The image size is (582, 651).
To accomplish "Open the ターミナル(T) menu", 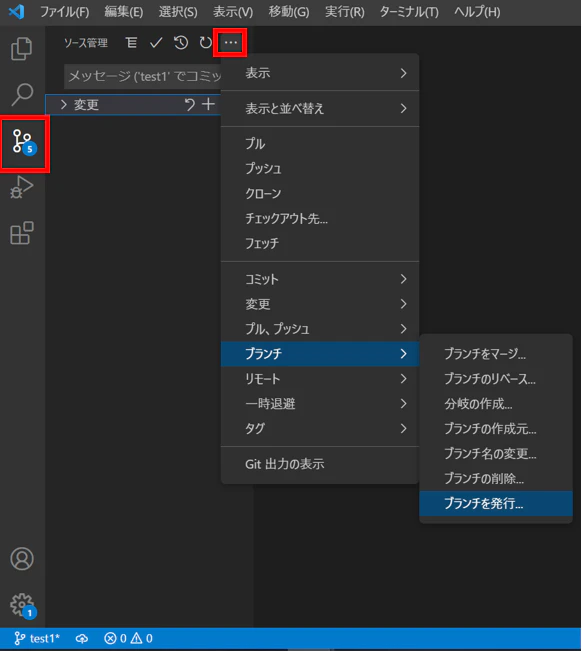I will point(409,12).
